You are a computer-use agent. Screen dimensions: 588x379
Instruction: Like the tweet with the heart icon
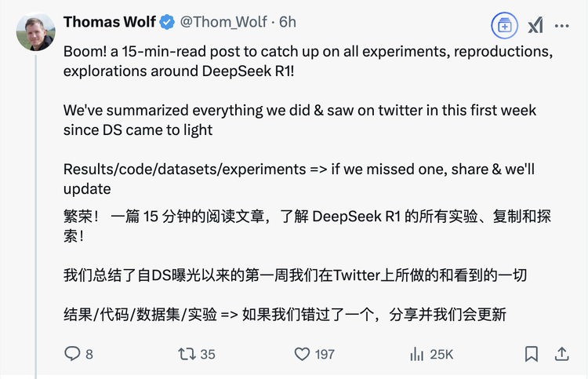pyautogui.click(x=302, y=354)
